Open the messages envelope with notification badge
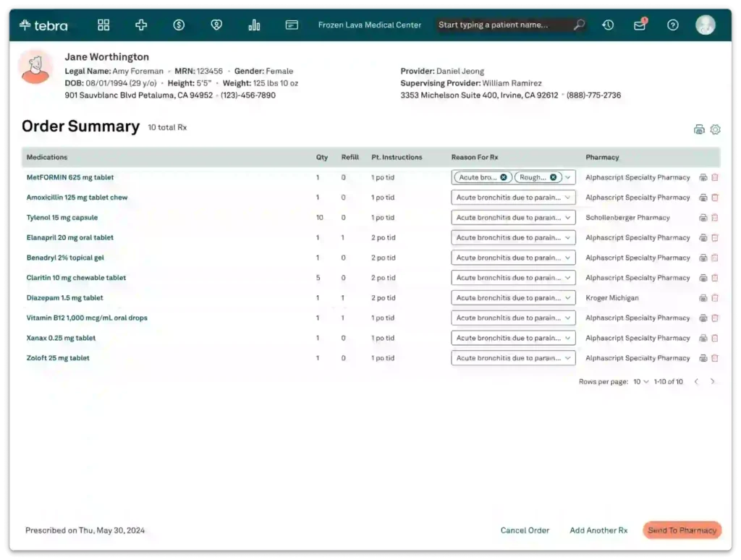Image resolution: width=741 pixels, height=560 pixels. click(640, 25)
